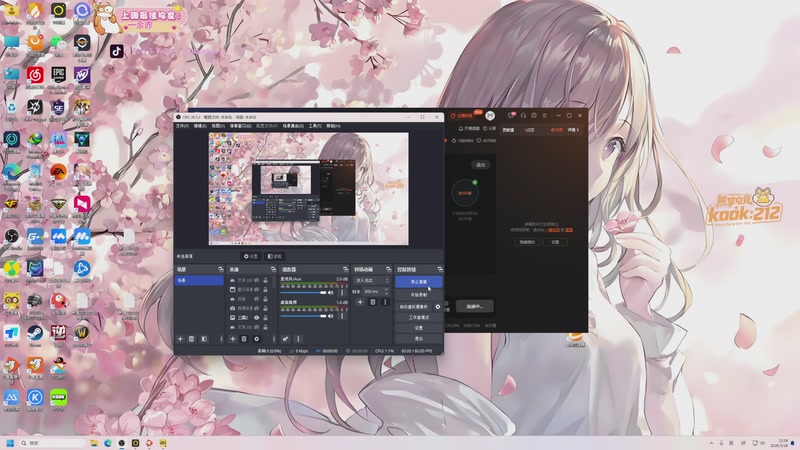Open the scene transition type dropdown
The width and height of the screenshot is (800, 450).
(x=372, y=281)
